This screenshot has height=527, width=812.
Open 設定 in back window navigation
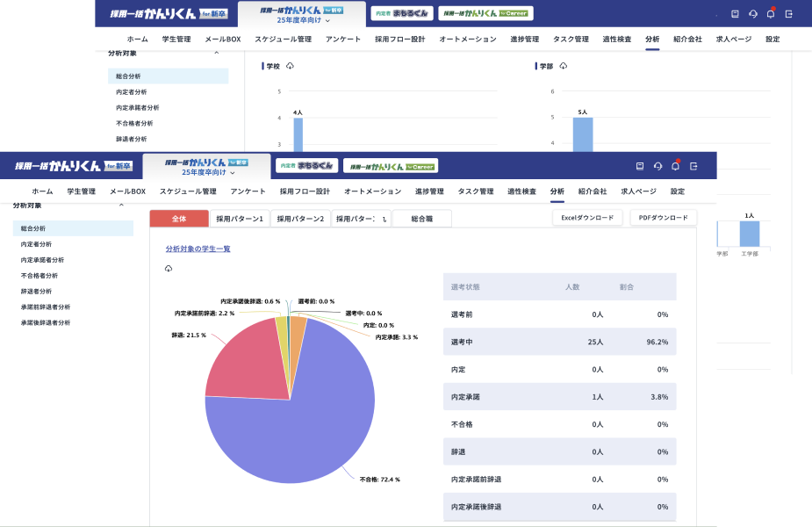click(772, 39)
